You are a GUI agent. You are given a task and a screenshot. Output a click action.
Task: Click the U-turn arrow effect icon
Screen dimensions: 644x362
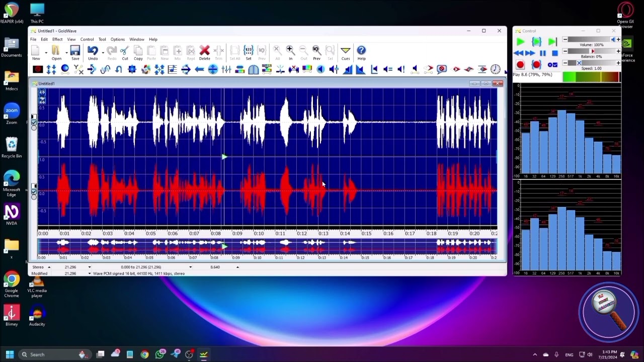pyautogui.click(x=119, y=69)
